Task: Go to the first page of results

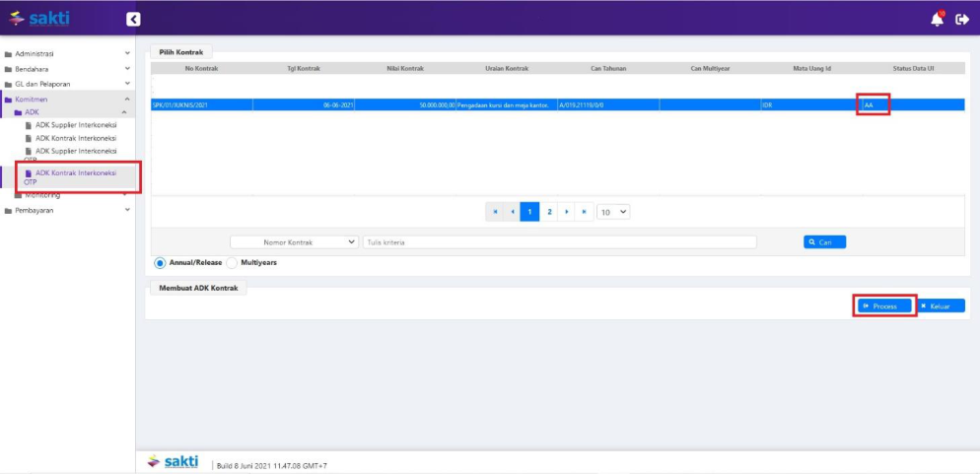Action: pos(496,212)
